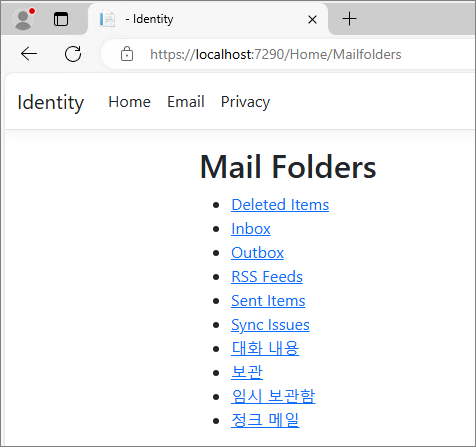Open the Sync Issues folder
476x447 pixels.
[270, 325]
